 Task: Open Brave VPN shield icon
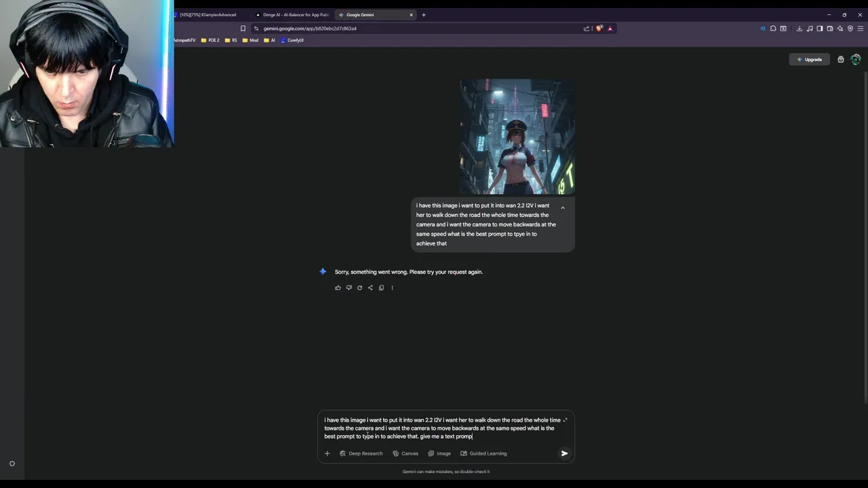click(850, 28)
